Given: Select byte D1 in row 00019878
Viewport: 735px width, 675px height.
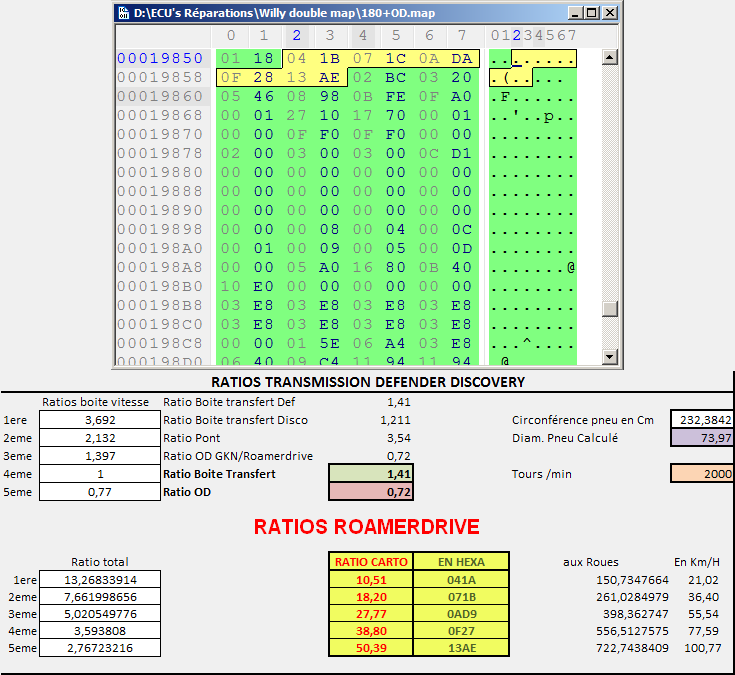Looking at the screenshot, I should [x=461, y=153].
